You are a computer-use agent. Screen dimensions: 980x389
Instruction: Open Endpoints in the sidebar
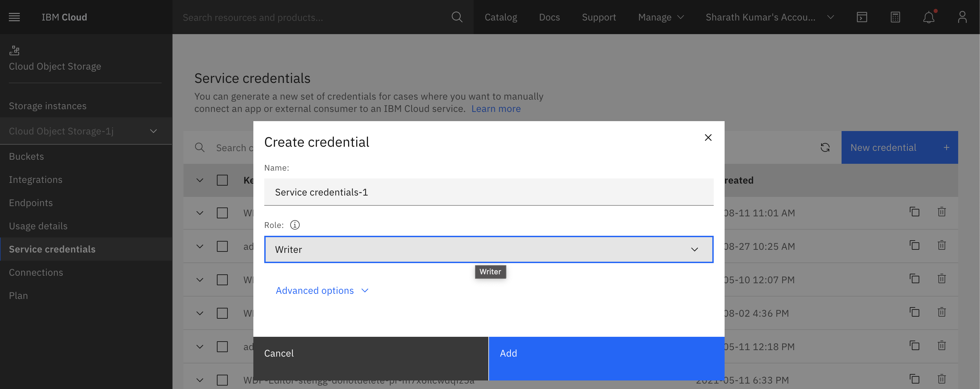click(31, 203)
